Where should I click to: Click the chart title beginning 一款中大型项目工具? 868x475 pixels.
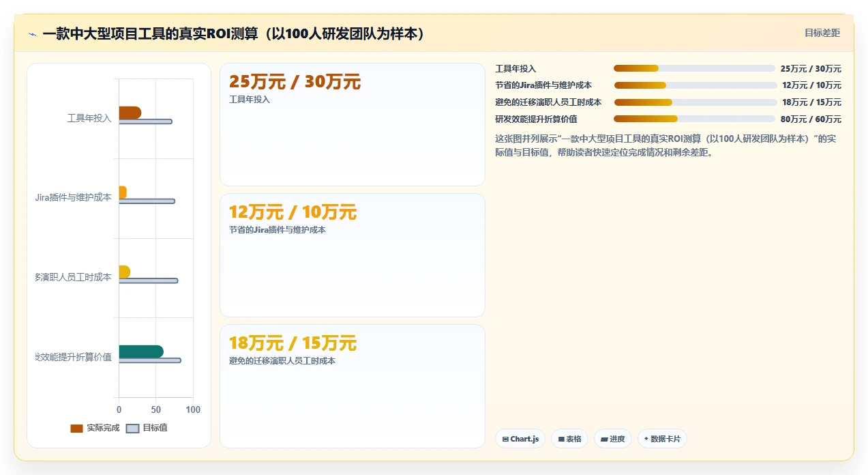[235, 33]
